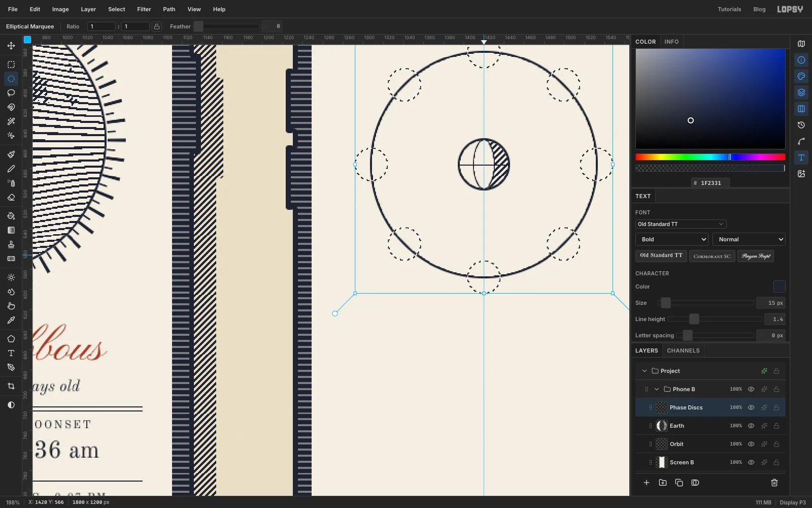Open the Bold font weight dropdown

pos(672,239)
